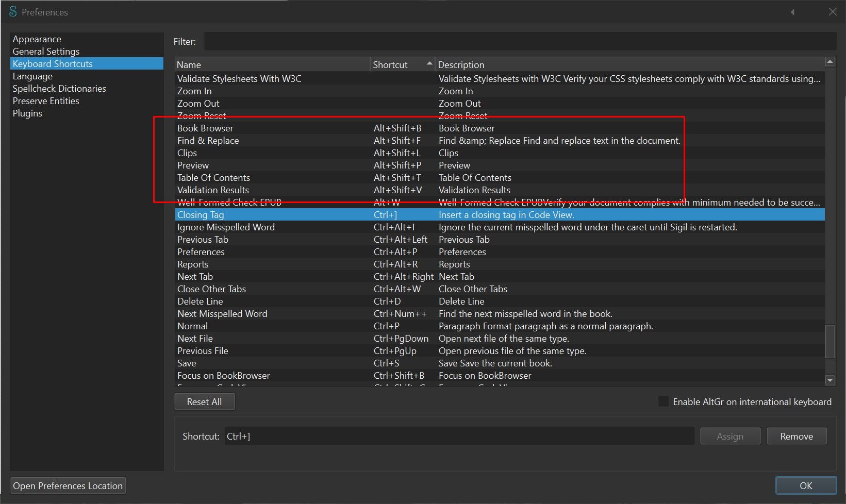Click the 'Save Save the current book.' description
This screenshot has width=846, height=504.
(x=495, y=363)
